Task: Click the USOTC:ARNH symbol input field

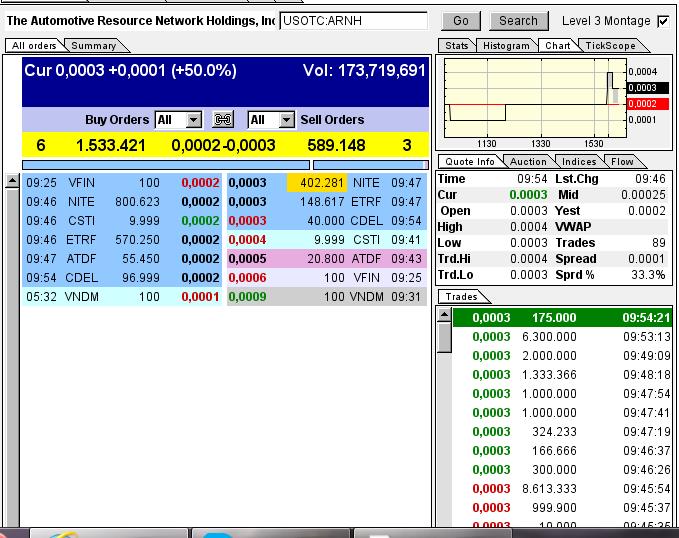Action: click(353, 21)
